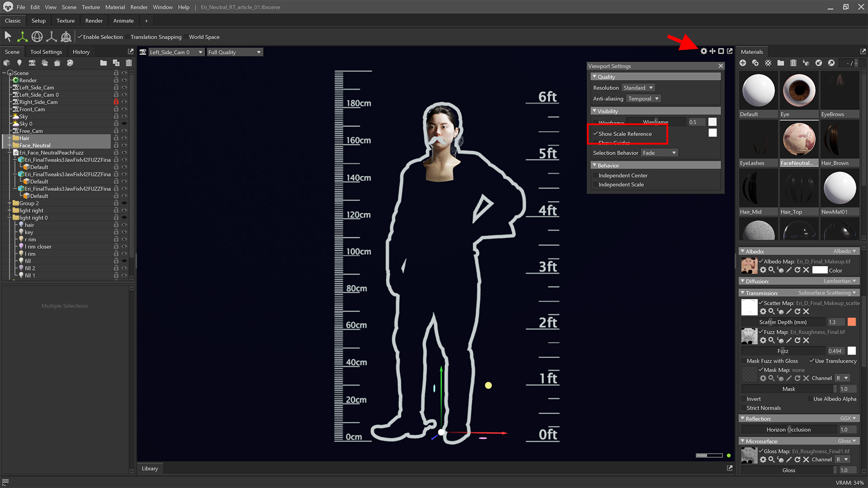Maximize viewport with square icon
Screen dimensions: 868x488
[721, 51]
